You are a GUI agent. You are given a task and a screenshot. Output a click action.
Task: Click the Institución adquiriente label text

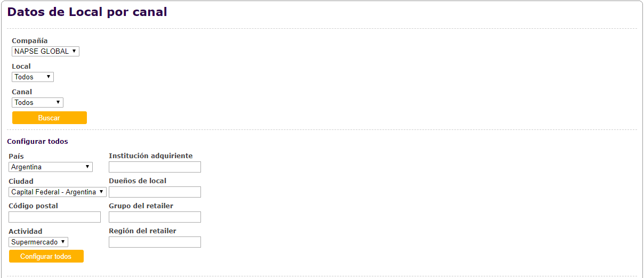[151, 156]
